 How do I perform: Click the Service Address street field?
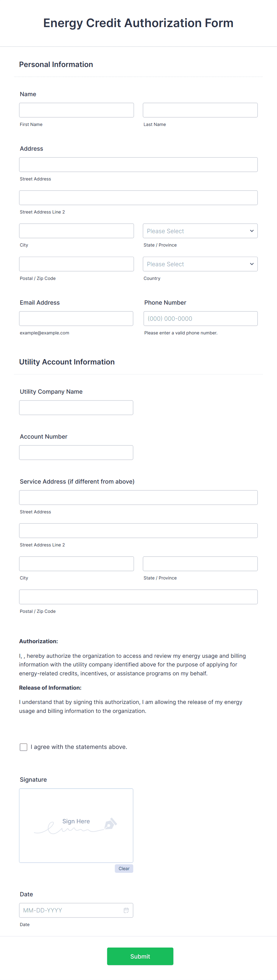tap(138, 497)
